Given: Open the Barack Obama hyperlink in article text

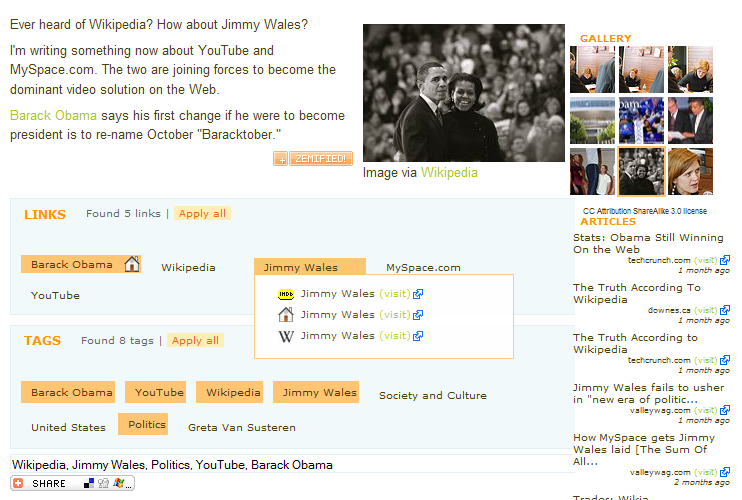Looking at the screenshot, I should coord(53,116).
